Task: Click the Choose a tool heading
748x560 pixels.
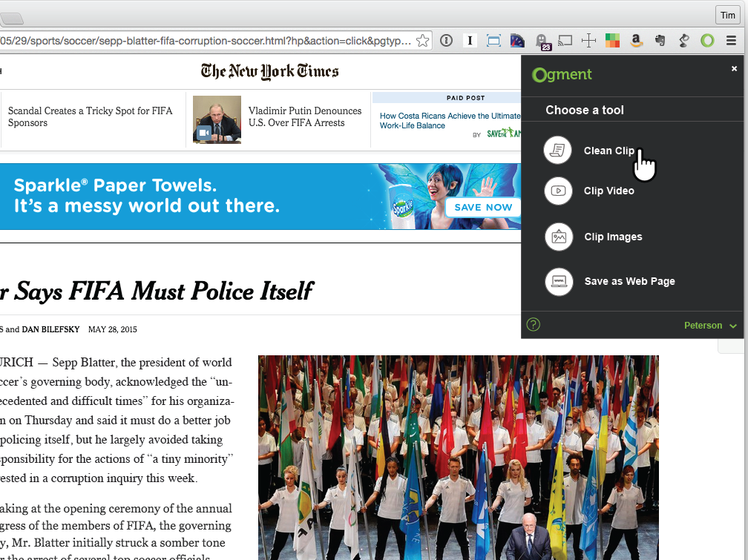Action: [585, 111]
